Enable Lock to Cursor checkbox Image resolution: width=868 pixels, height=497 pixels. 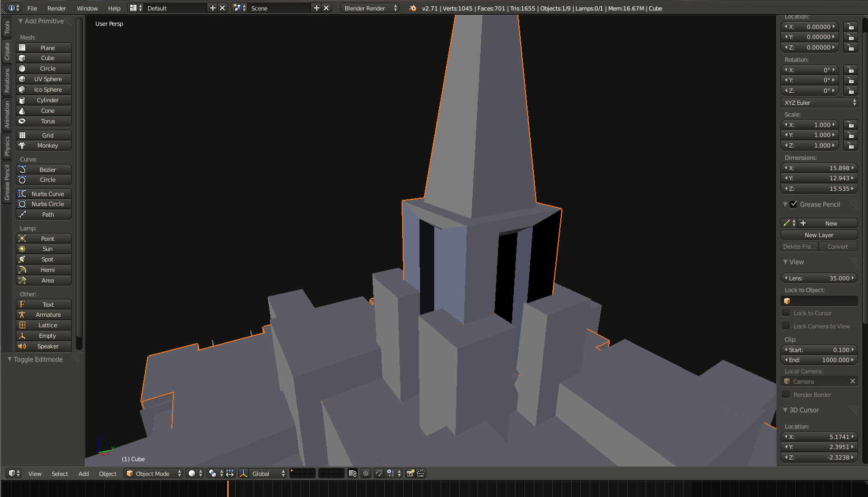click(786, 313)
